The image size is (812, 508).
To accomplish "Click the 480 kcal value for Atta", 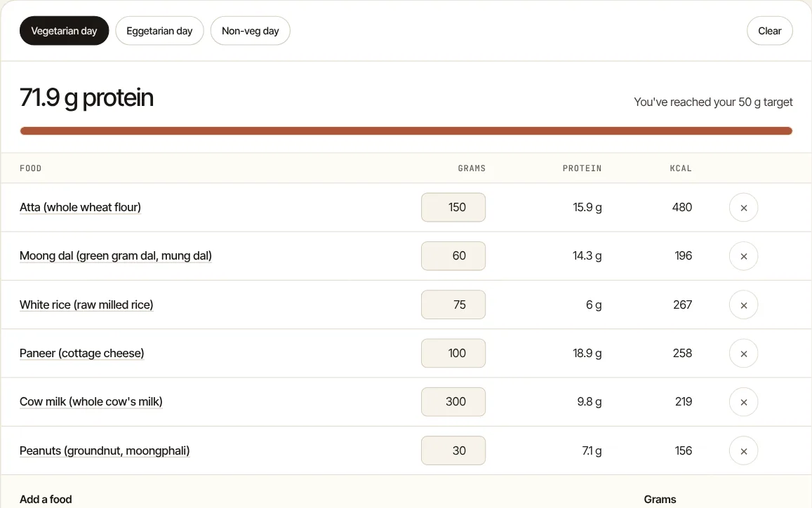I will (x=682, y=207).
